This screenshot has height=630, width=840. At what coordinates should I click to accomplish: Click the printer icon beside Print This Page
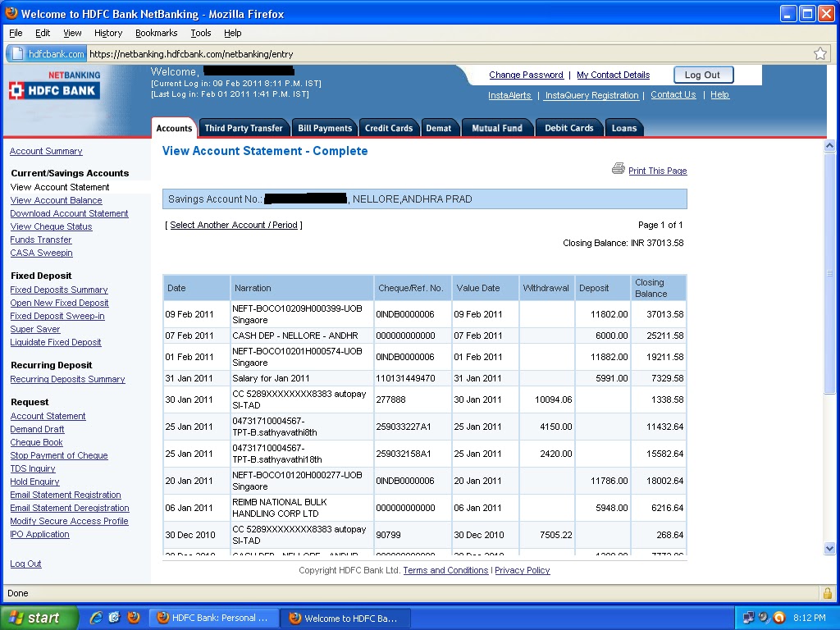[619, 169]
